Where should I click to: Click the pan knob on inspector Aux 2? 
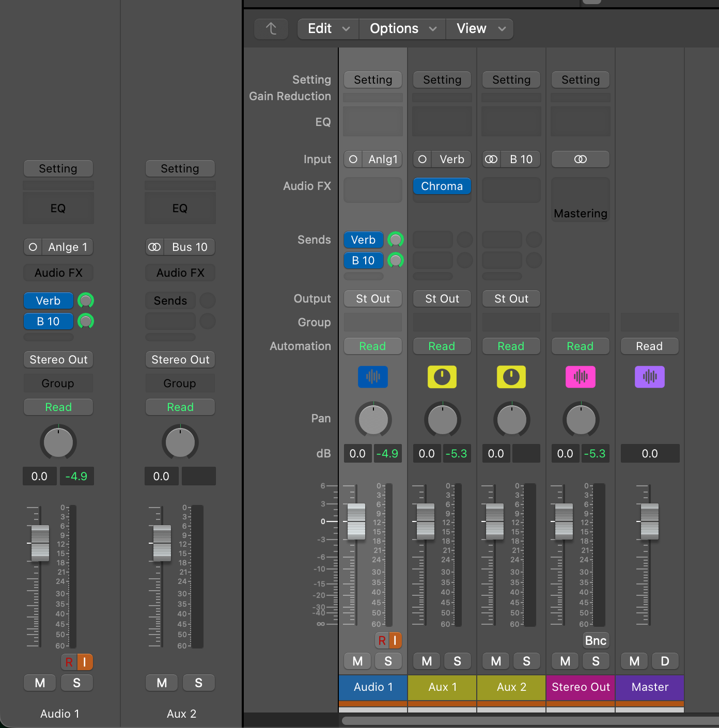pos(180,442)
